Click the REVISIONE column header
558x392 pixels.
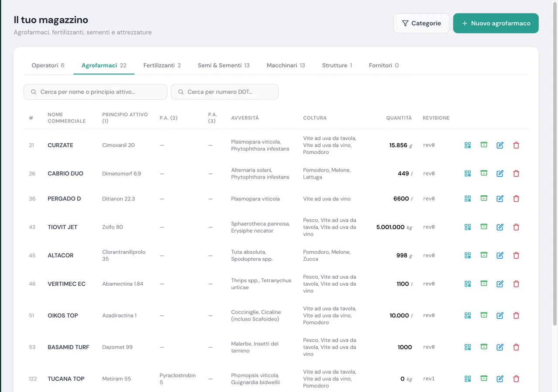coord(436,118)
